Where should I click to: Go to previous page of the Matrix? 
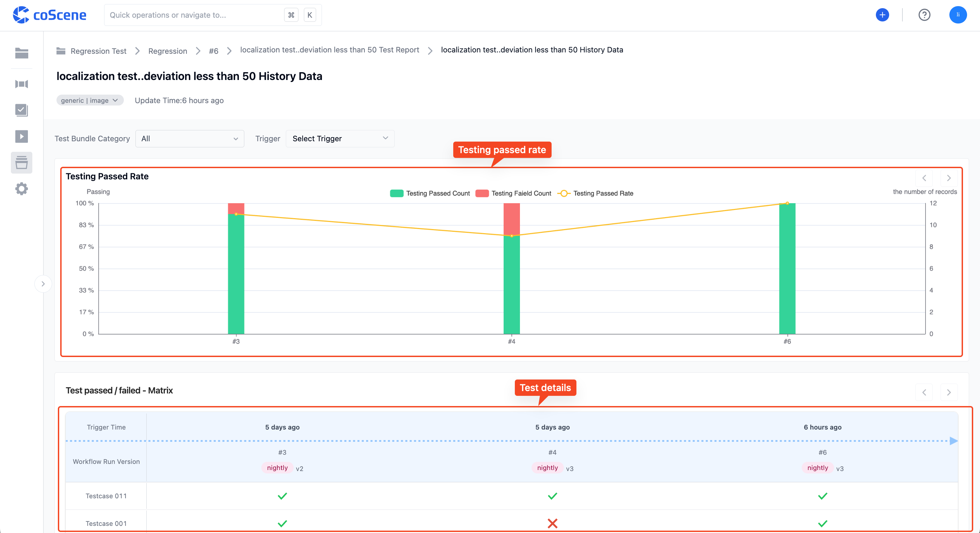pyautogui.click(x=924, y=392)
